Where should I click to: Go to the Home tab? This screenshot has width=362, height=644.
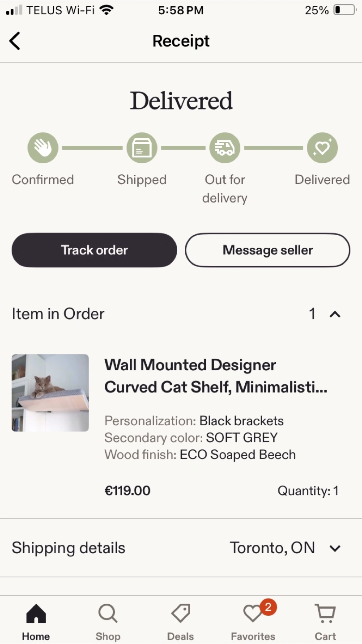36,614
